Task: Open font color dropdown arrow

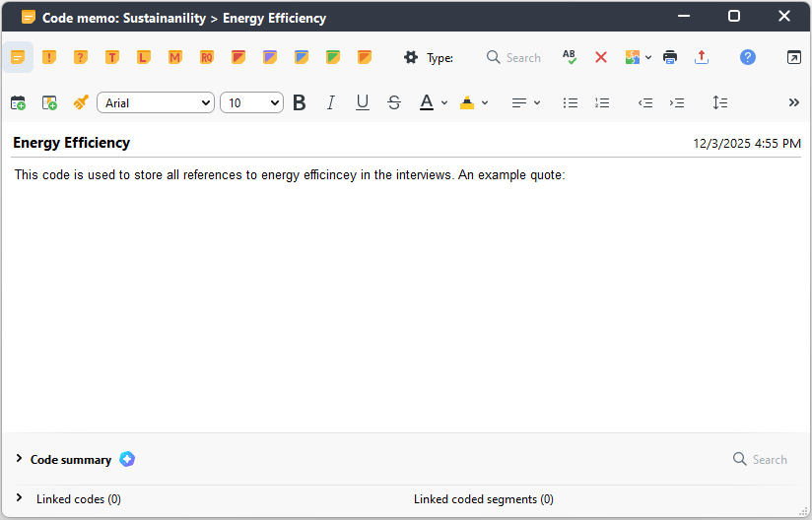Action: [x=444, y=103]
